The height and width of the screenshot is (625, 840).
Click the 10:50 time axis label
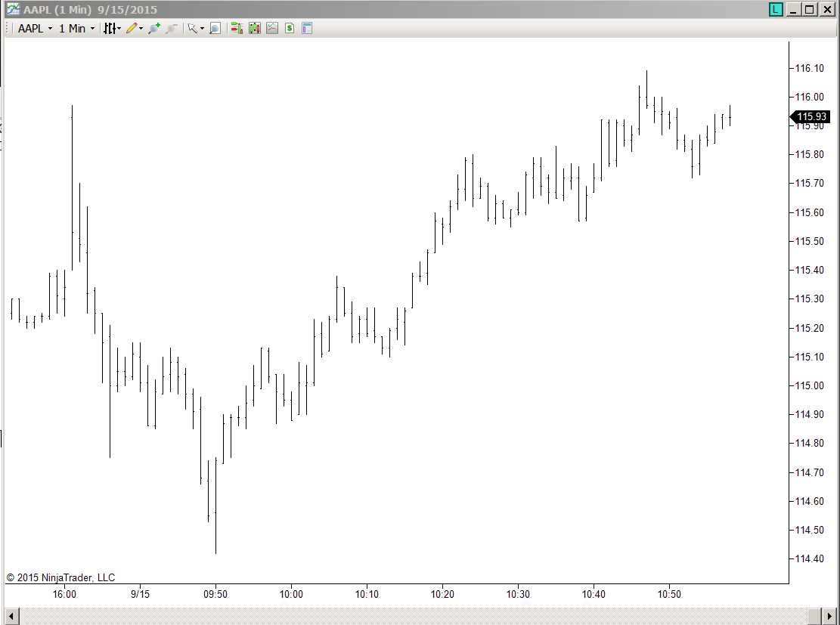click(669, 595)
